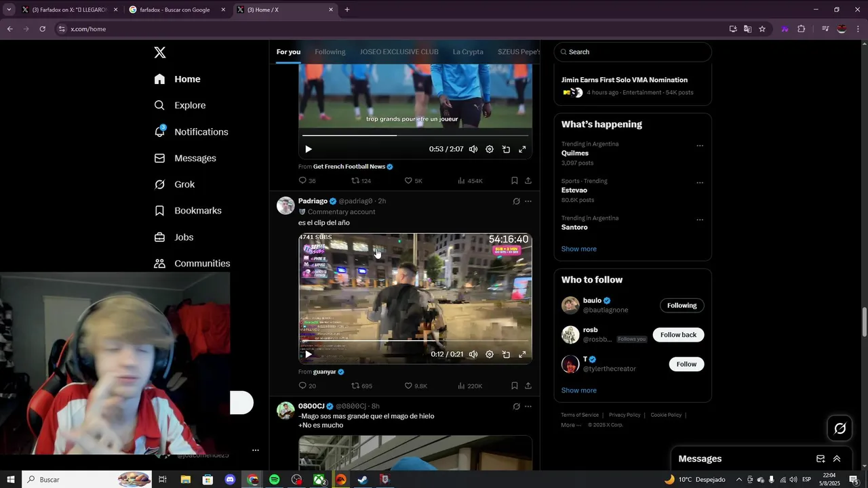Open options for Estevao trend
The width and height of the screenshot is (868, 488).
(x=700, y=183)
